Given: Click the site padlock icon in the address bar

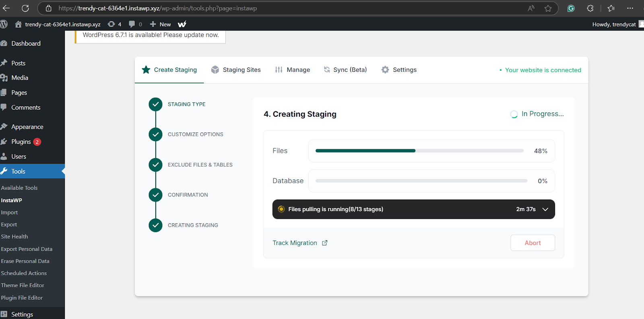Looking at the screenshot, I should (49, 8).
